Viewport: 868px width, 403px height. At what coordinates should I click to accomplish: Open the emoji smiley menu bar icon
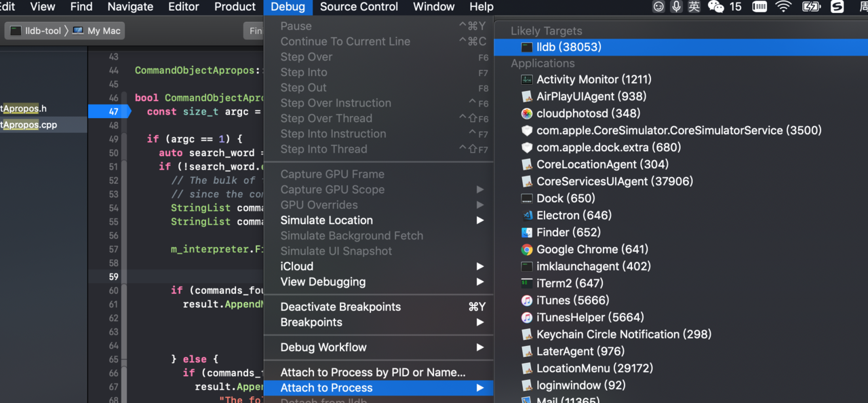coord(658,7)
